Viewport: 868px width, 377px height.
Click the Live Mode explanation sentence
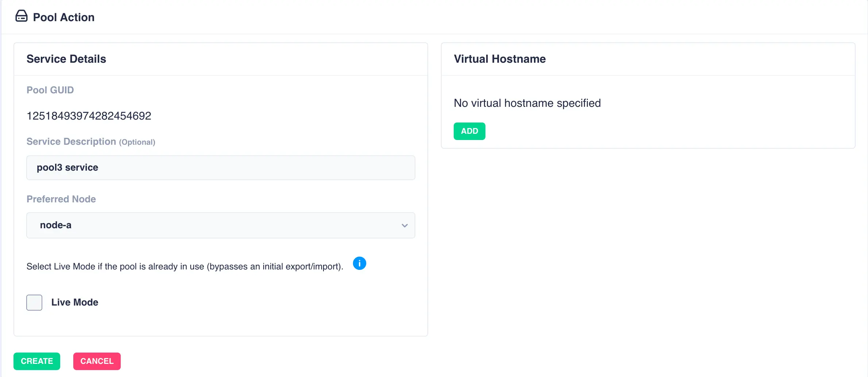pos(185,267)
